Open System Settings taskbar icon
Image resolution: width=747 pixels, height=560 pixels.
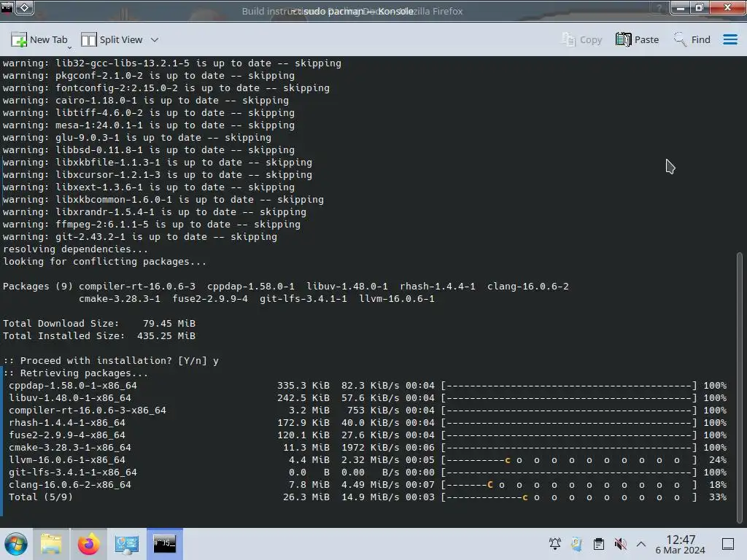127,544
